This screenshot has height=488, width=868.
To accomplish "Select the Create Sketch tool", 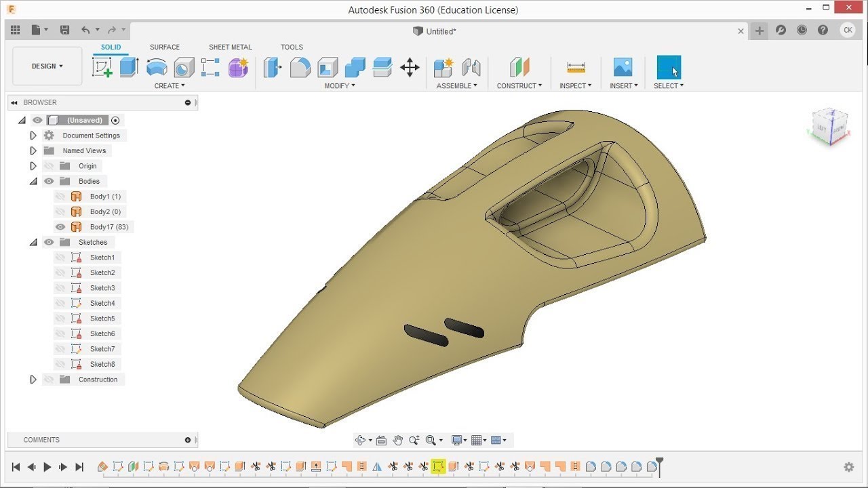I will click(x=102, y=67).
